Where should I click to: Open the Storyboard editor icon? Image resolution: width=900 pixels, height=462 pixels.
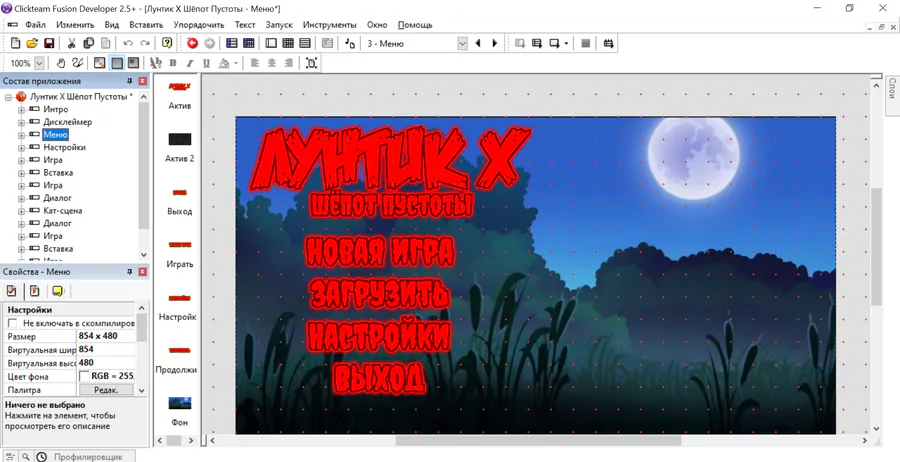pyautogui.click(x=232, y=43)
